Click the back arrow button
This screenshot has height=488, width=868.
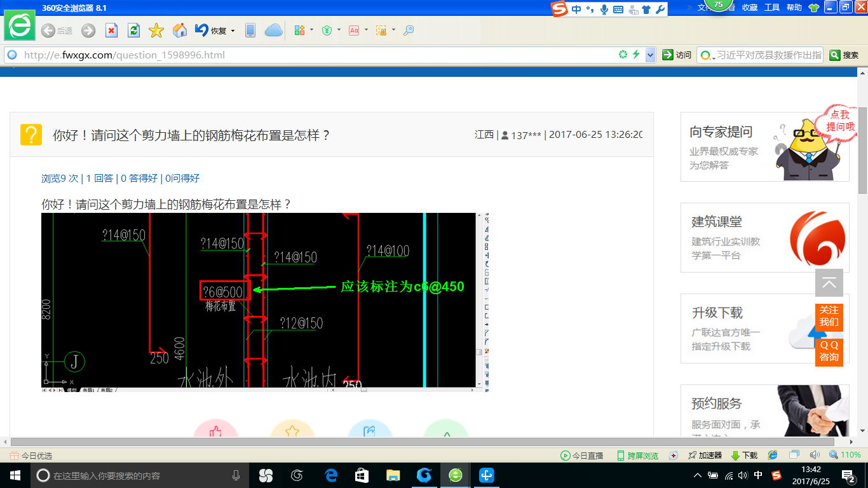click(48, 30)
